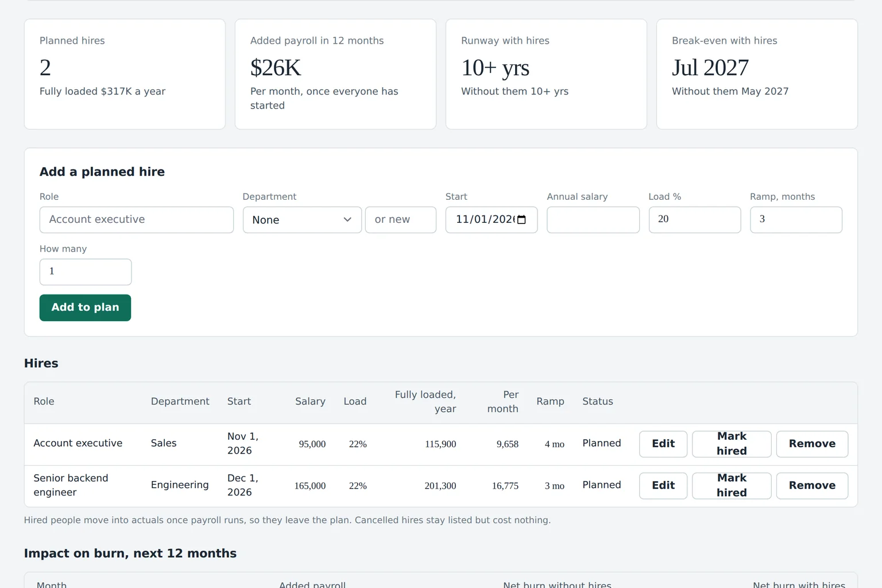This screenshot has height=588, width=882.
Task: Click the 9,658 per month cell
Action: (508, 444)
